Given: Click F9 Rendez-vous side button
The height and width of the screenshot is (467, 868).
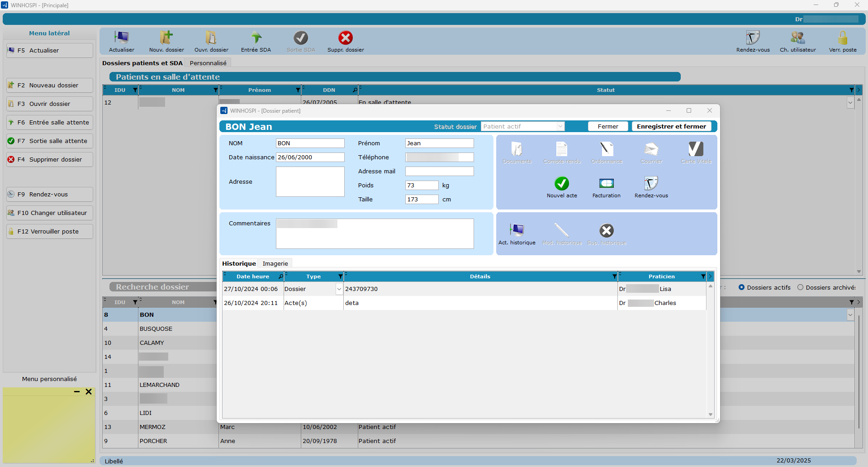Looking at the screenshot, I should [50, 194].
